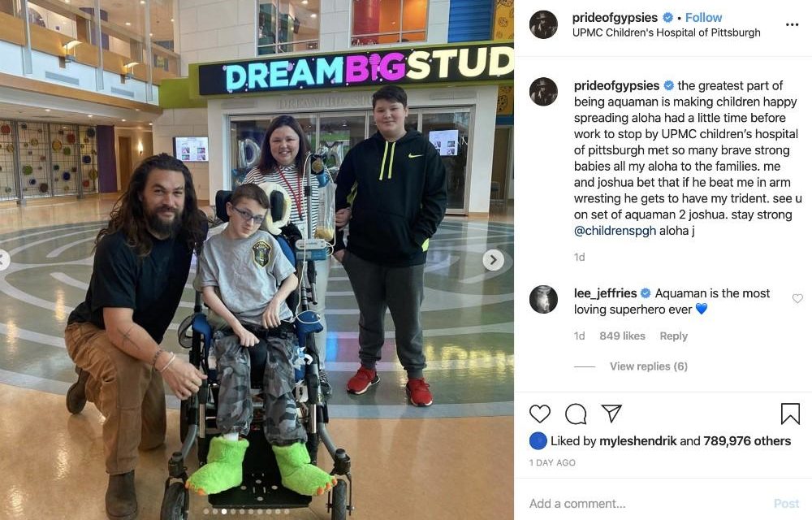Go to the next photo with the right arrow
This screenshot has height=520, width=812.
pos(494,259)
